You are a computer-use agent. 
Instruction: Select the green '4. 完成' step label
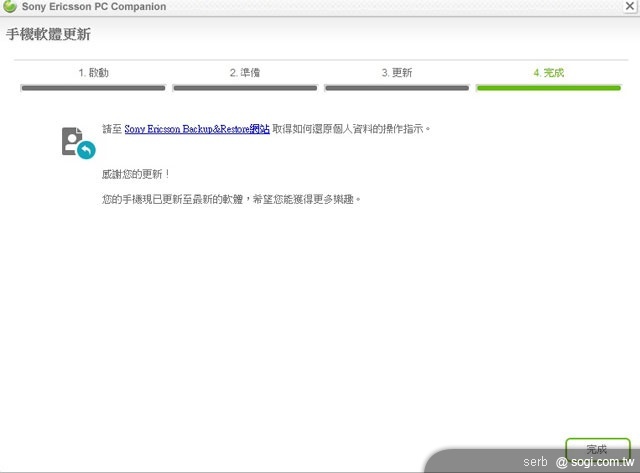tap(549, 73)
